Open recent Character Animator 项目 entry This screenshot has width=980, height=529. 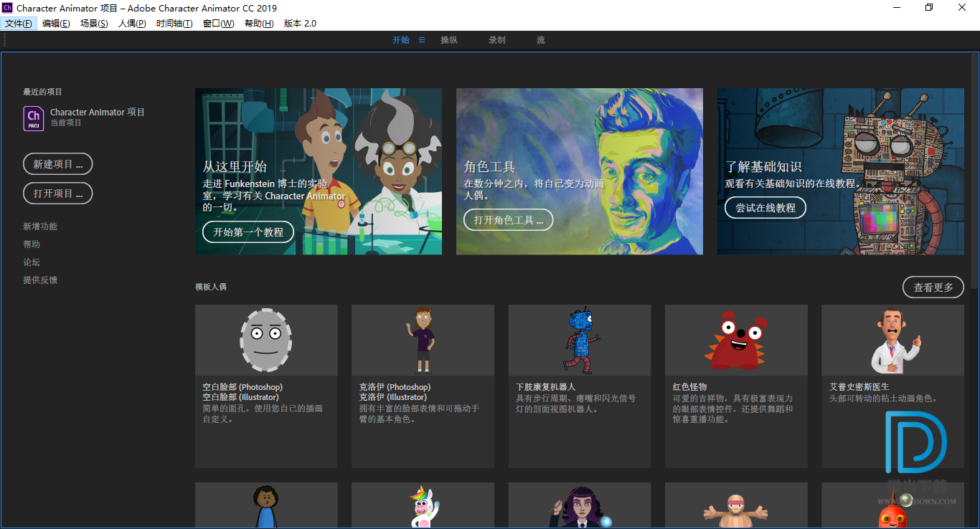point(98,113)
